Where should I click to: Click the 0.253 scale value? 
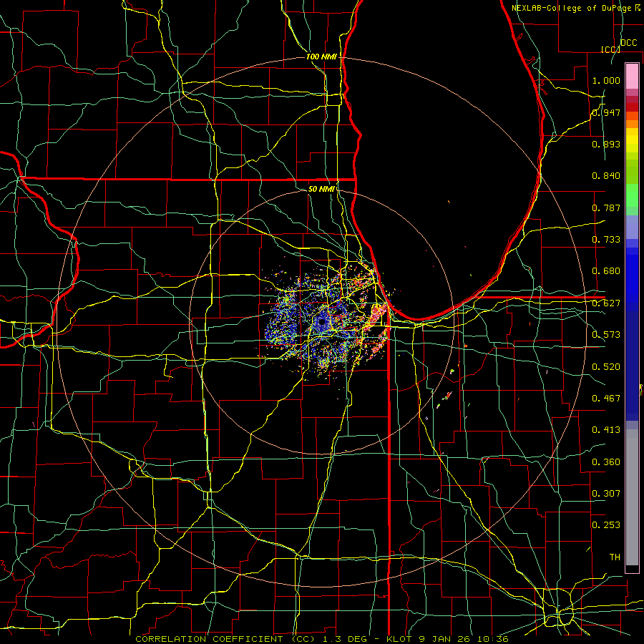[x=606, y=525]
